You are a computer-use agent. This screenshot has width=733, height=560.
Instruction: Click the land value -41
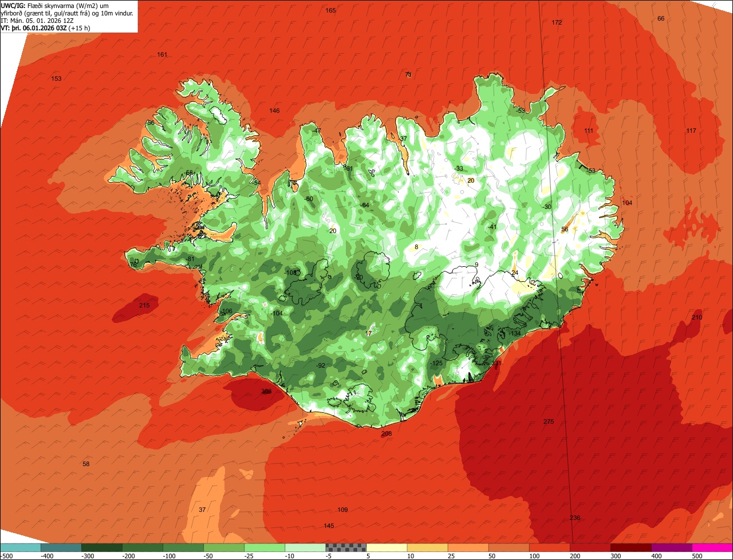coord(492,227)
